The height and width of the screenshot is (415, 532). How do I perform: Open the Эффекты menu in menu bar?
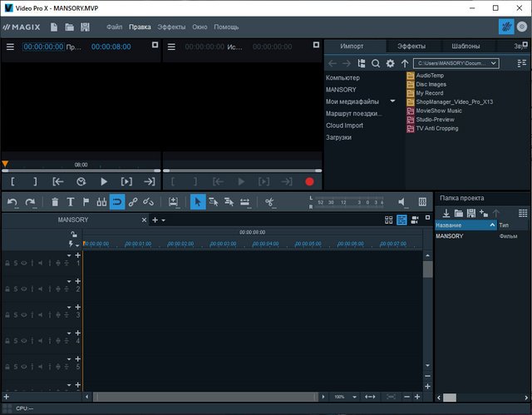tap(171, 27)
